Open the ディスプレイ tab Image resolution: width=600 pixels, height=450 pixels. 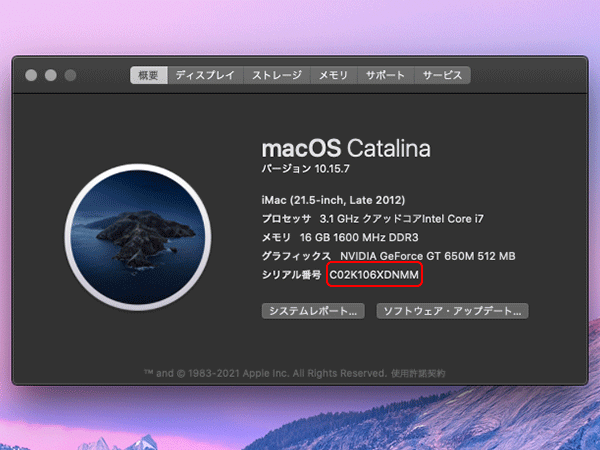[205, 75]
